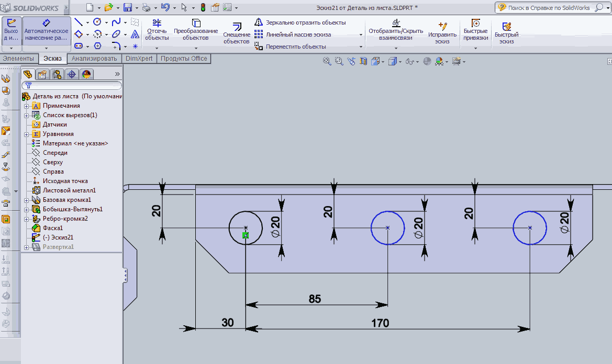Screen dimensions: 612x364
Task: Select the sketch Text tool
Action: point(135,35)
